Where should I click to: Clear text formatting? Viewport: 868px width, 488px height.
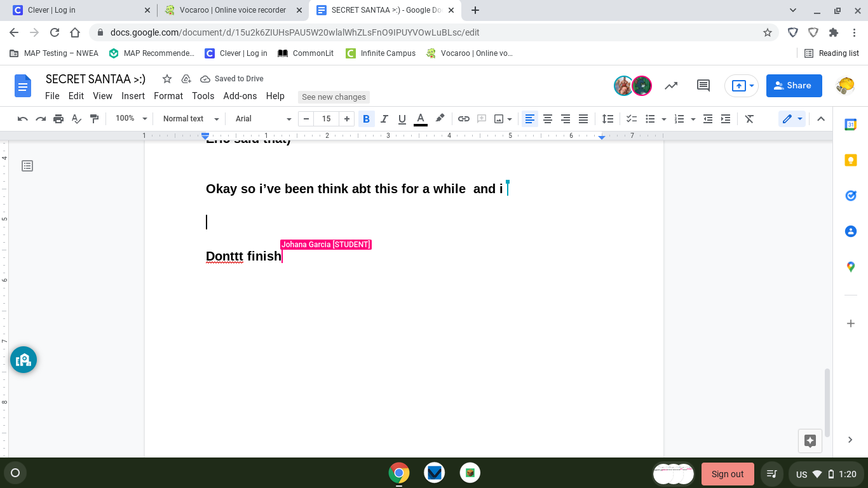pos(749,119)
